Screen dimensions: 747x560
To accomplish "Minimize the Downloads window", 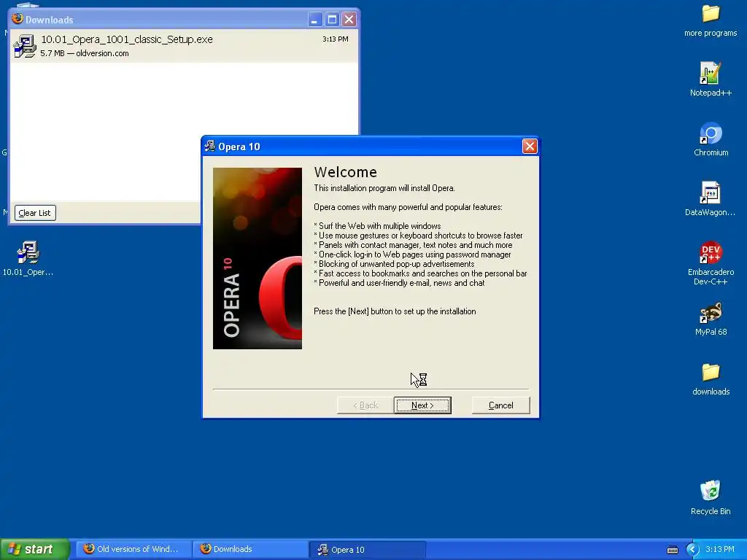I will tap(315, 20).
